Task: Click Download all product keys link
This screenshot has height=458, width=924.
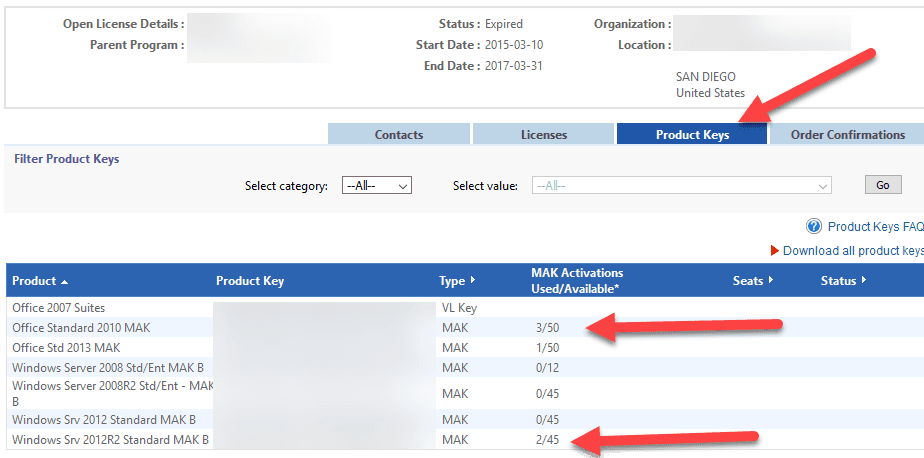Action: click(x=853, y=251)
